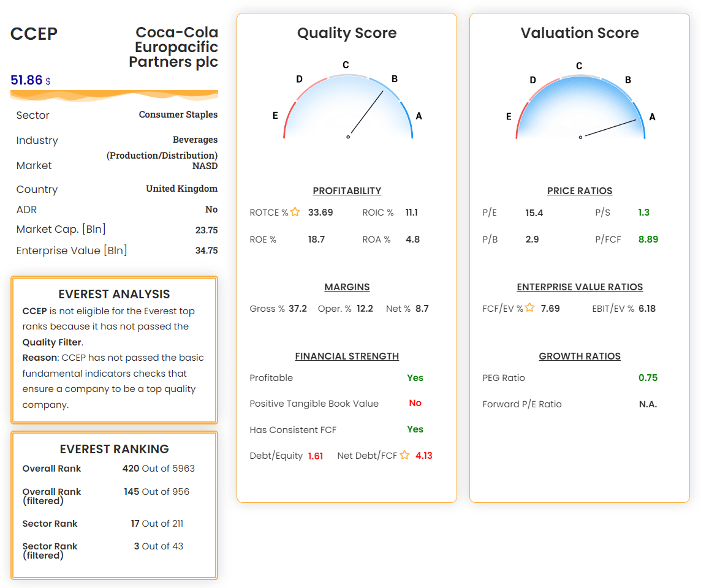Select the Beverages (Production/Distribution) industry value
The image size is (701, 588).
tap(162, 148)
